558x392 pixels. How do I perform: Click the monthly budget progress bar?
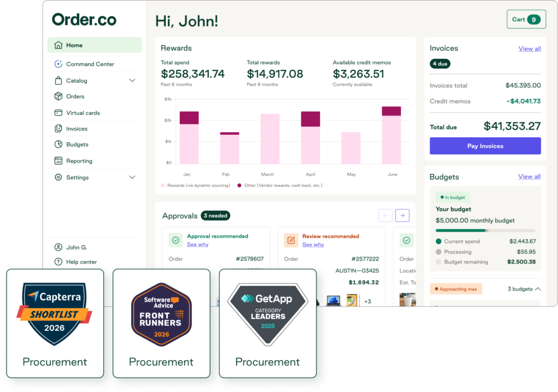coord(485,231)
